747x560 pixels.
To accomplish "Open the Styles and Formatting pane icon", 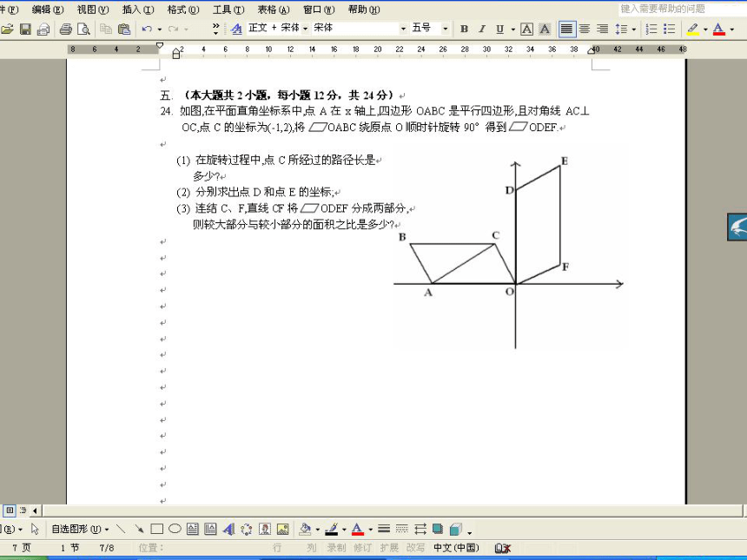I will tap(236, 29).
